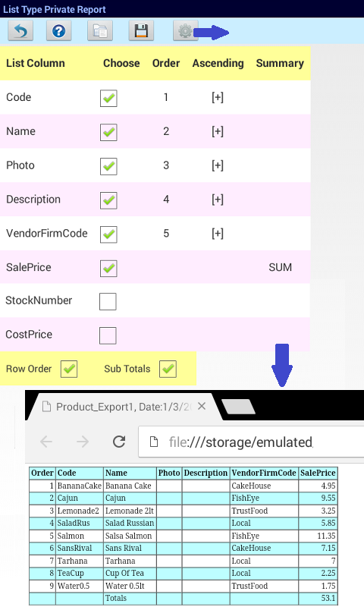Uncheck the Code column checkbox
The height and width of the screenshot is (607, 364).
[108, 98]
